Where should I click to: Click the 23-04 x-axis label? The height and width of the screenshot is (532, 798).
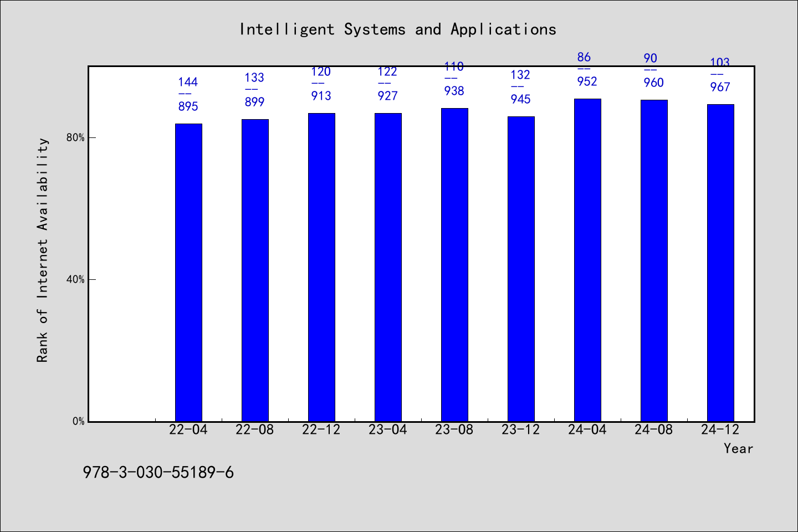[x=388, y=429]
